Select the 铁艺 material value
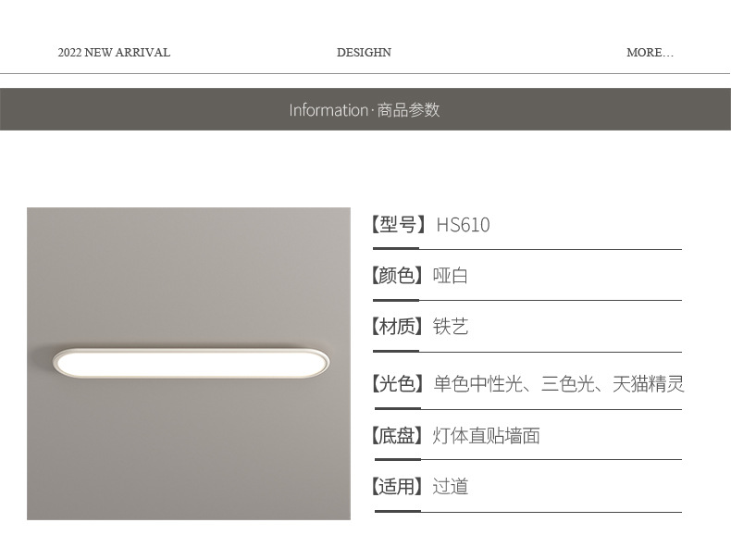Screen dimensions: 731x560 point(451,327)
